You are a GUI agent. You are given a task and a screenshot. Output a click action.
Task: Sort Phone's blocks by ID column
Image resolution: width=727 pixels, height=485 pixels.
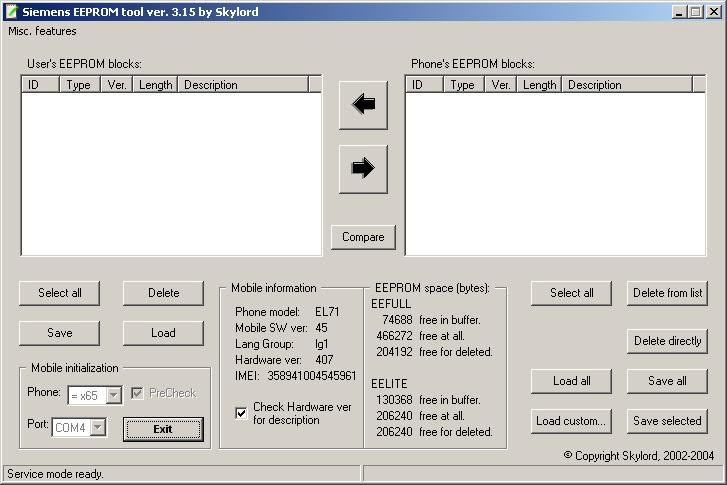424,85
